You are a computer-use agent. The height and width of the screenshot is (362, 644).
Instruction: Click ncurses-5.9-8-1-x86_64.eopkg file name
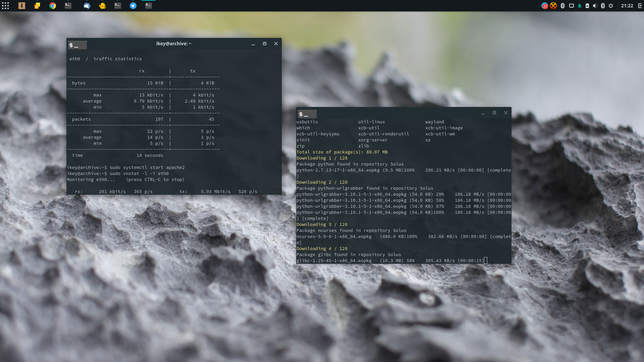(334, 237)
